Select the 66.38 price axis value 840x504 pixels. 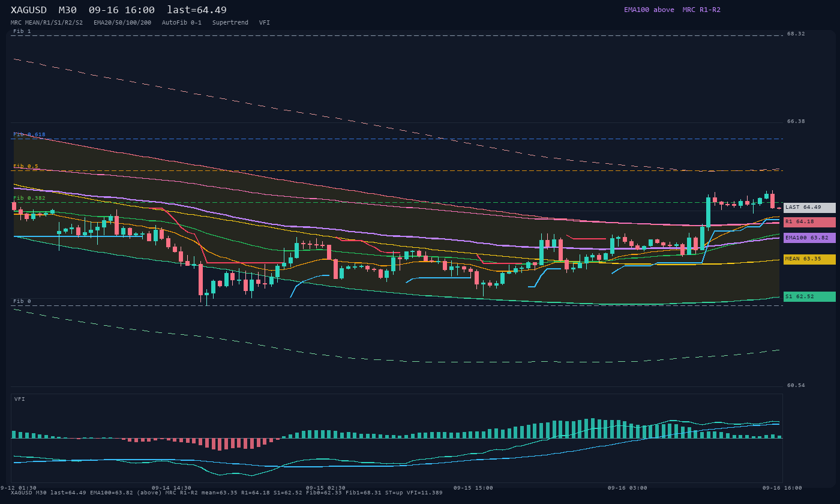[796, 121]
